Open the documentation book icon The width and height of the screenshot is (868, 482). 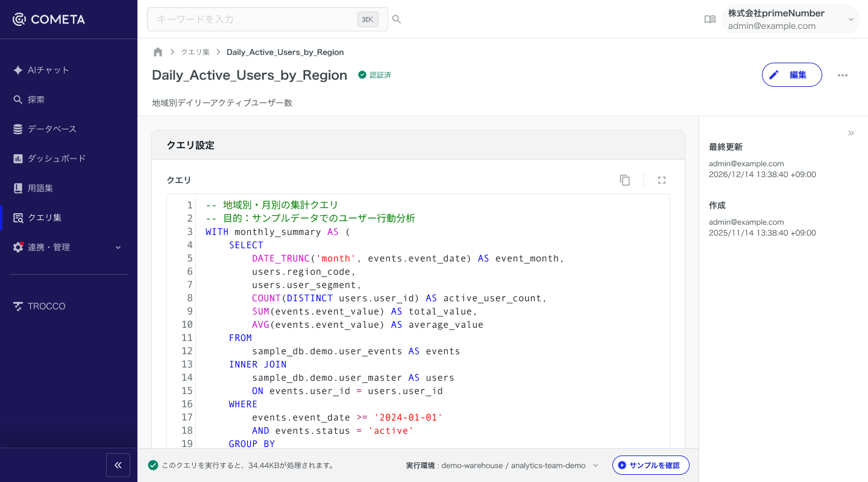pyautogui.click(x=710, y=19)
